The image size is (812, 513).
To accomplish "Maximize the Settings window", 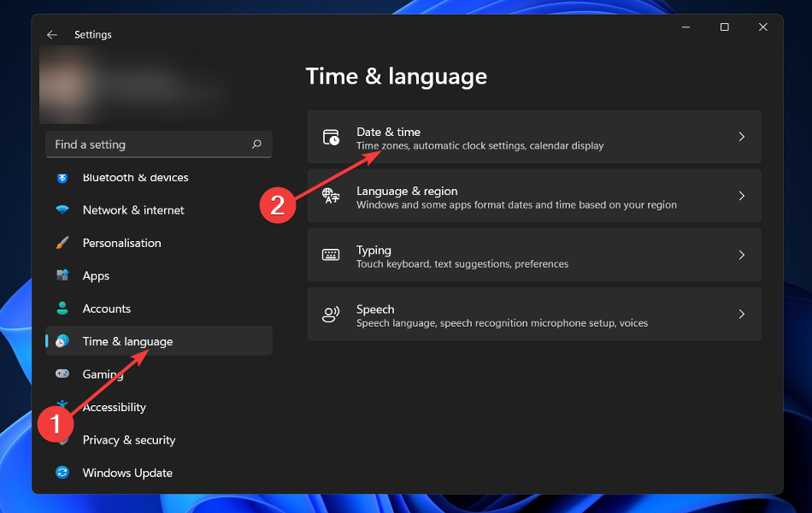I will pos(725,27).
